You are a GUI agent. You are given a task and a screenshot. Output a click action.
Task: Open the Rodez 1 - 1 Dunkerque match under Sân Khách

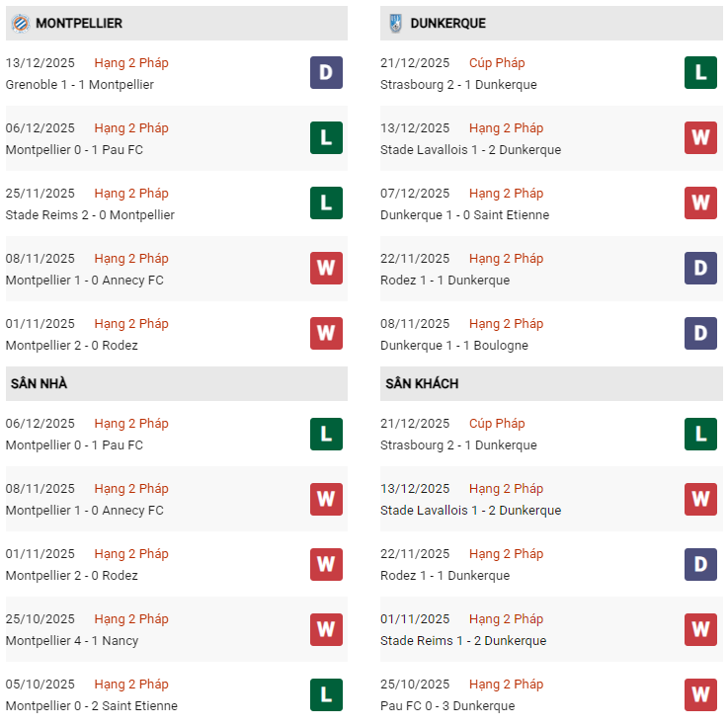(445, 576)
